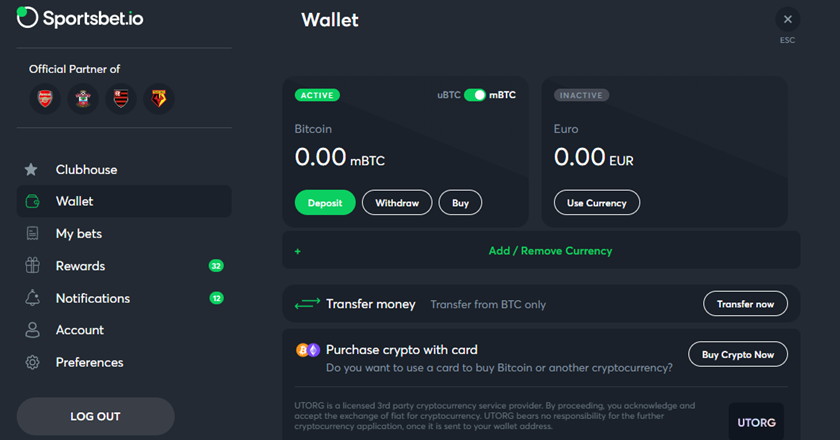Click the Watford club badge icon
Image resolution: width=840 pixels, height=440 pixels.
click(x=159, y=99)
